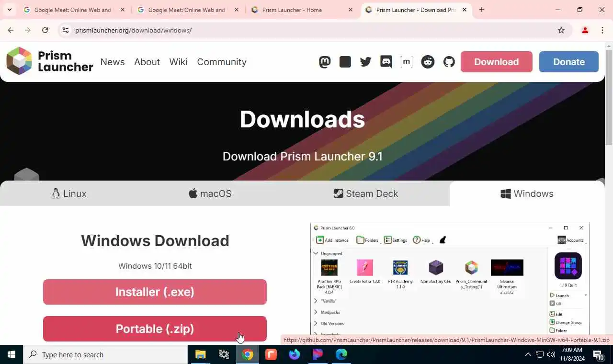Click the pink Download button in the header
The width and height of the screenshot is (613, 364).
pyautogui.click(x=497, y=62)
